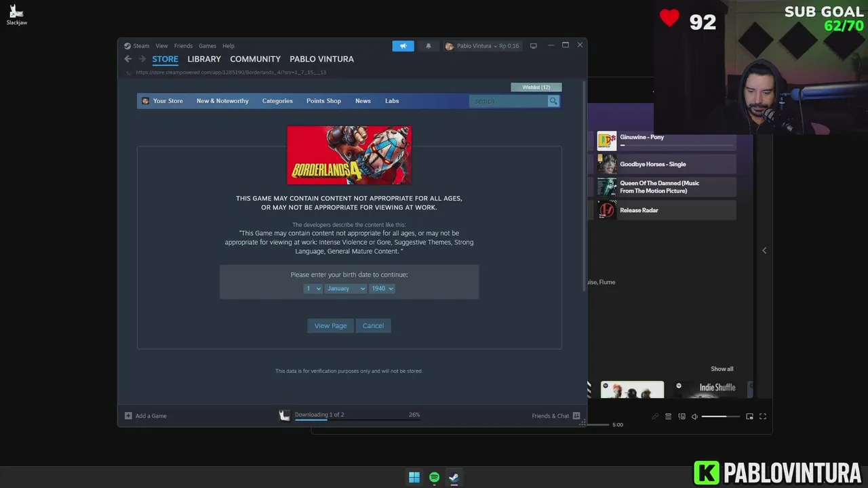This screenshot has height=488, width=868.
Task: Open Windows Start menu
Action: [x=414, y=477]
